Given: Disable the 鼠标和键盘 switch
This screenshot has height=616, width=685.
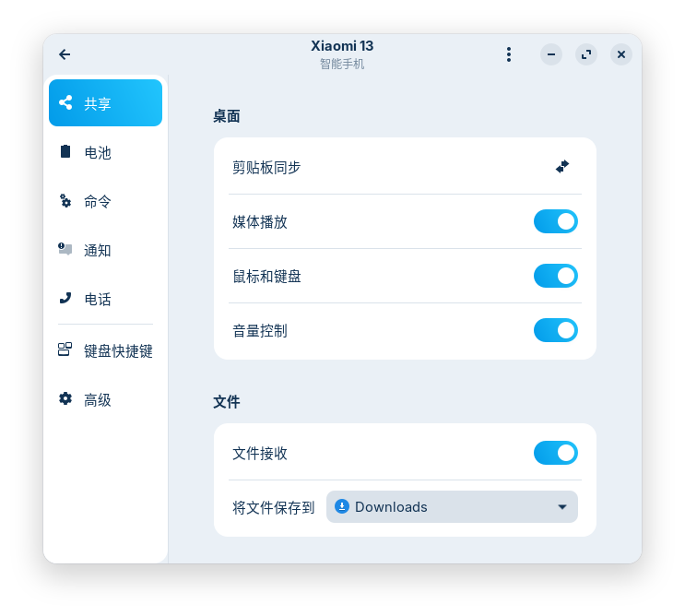Looking at the screenshot, I should click(556, 276).
